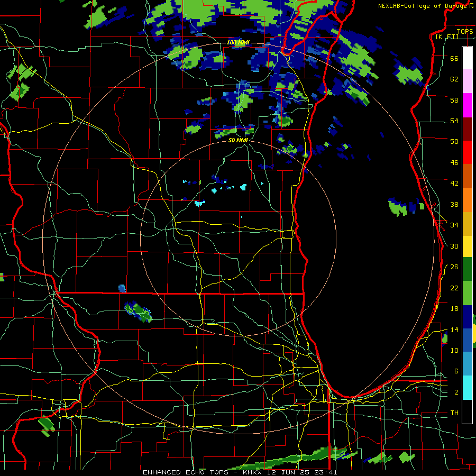476x476 pixels.
Task: Click the '54' legend scale label
Action: click(454, 121)
